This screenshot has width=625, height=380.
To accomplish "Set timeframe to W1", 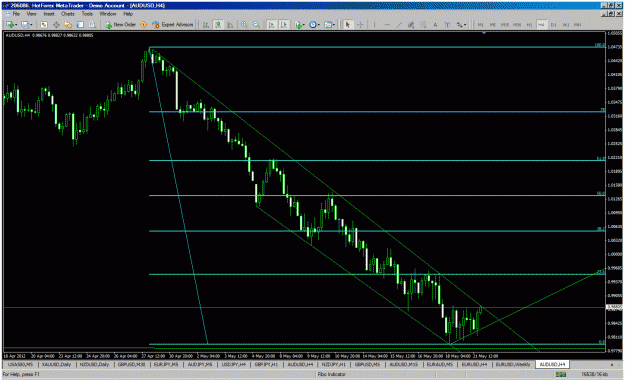I will (x=566, y=25).
